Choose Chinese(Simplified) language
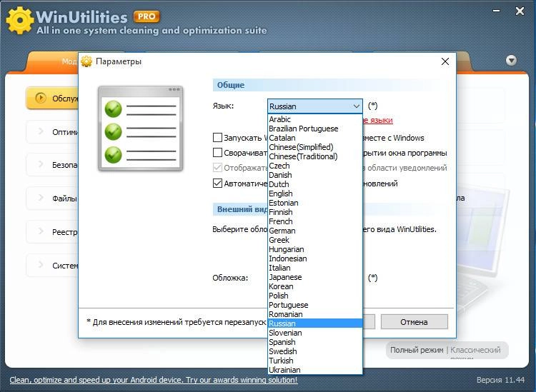The height and width of the screenshot is (392, 536). pyautogui.click(x=315, y=147)
